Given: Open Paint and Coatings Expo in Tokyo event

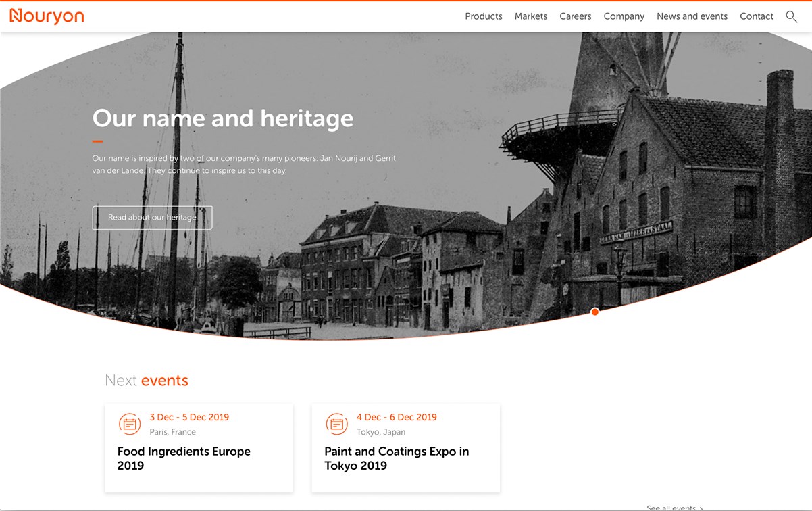Looking at the screenshot, I should 396,458.
